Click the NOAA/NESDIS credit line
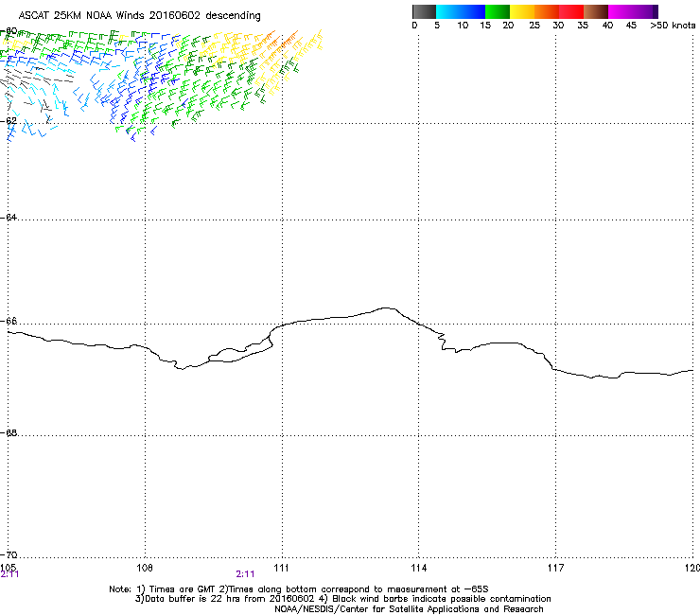700x615 pixels. (409, 609)
